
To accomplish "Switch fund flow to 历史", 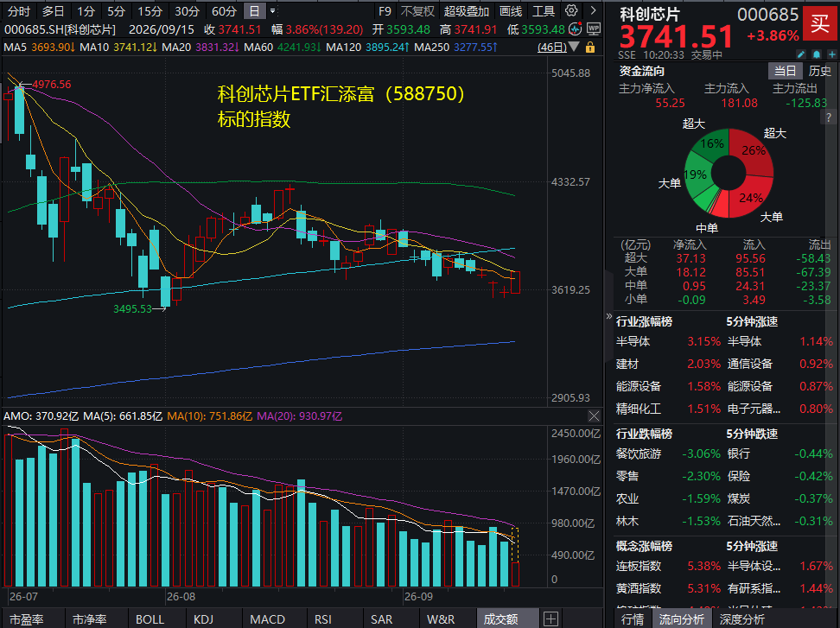I will click(x=819, y=71).
